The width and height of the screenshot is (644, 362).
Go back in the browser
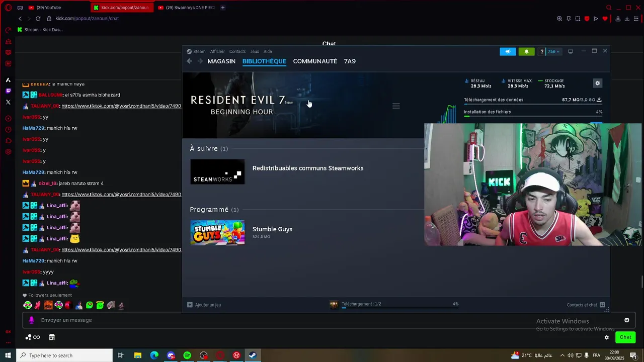tap(20, 19)
